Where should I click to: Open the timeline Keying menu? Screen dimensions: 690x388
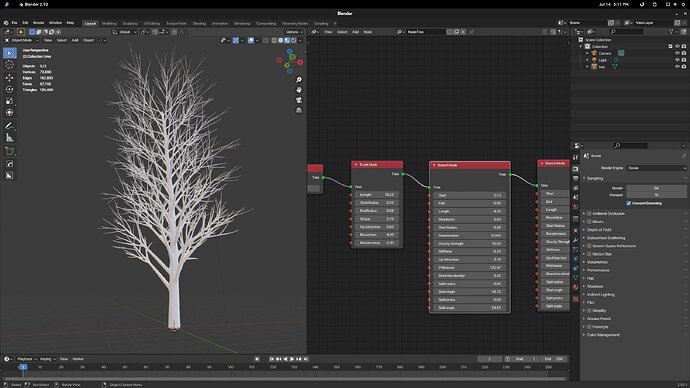click(47, 359)
